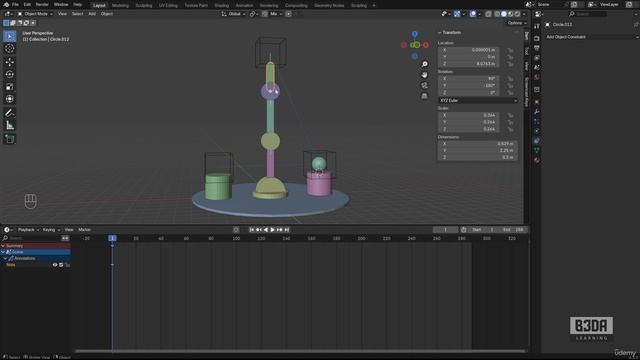
Task: Open the viewport Options dropdown
Action: pos(517,23)
